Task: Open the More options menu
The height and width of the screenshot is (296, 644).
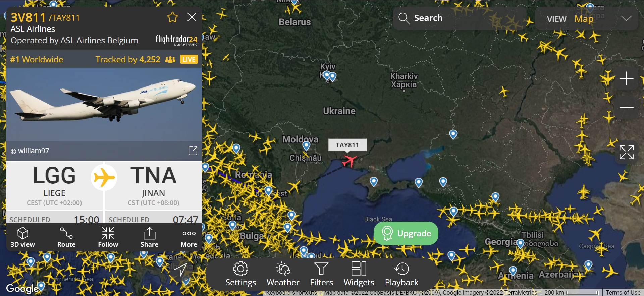Action: click(x=189, y=237)
